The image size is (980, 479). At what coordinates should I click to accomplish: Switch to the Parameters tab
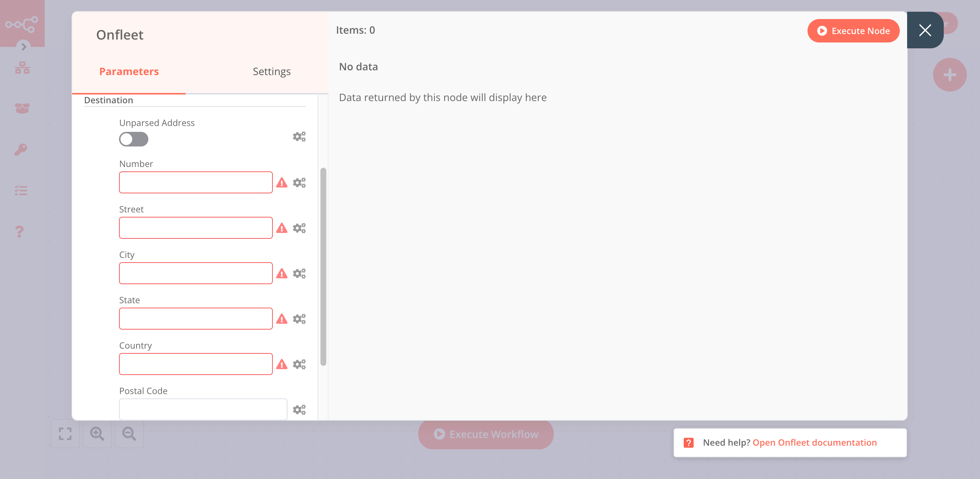129,71
